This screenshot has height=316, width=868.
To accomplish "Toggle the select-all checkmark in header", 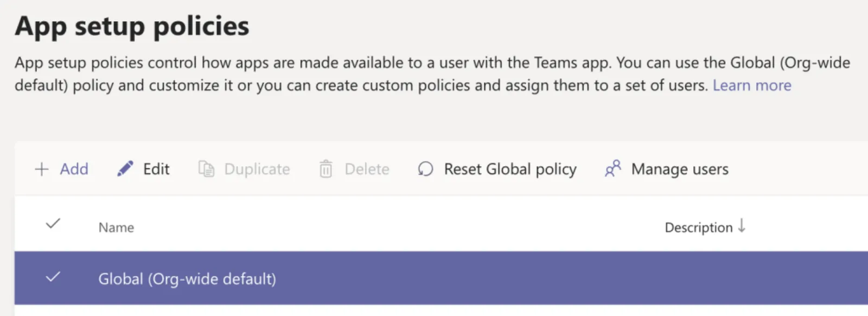I will 53,224.
